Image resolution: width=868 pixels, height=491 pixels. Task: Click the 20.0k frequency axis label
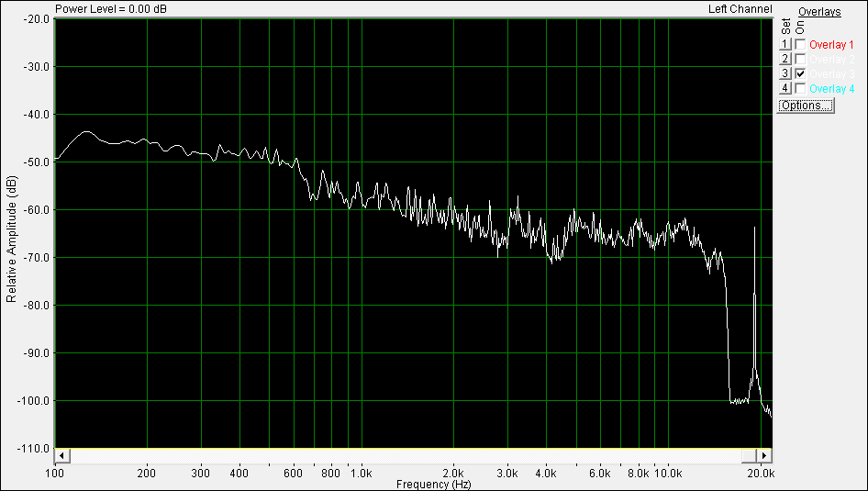click(x=761, y=474)
